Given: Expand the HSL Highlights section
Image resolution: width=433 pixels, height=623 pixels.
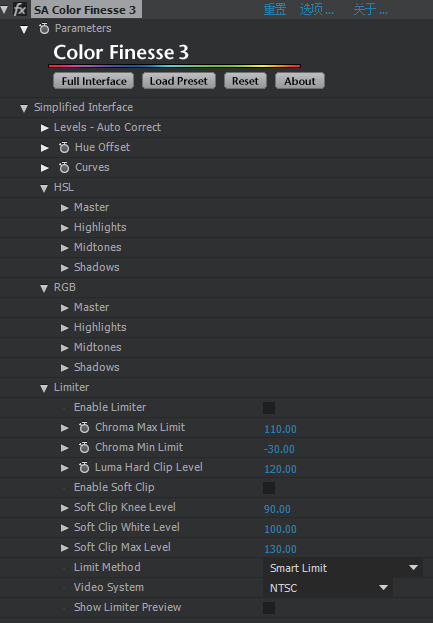Looking at the screenshot, I should click(x=64, y=228).
